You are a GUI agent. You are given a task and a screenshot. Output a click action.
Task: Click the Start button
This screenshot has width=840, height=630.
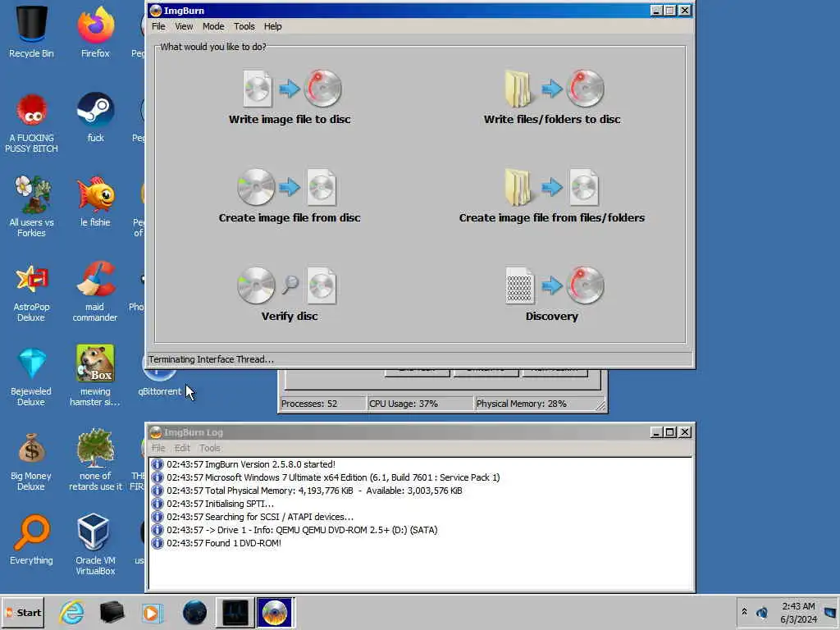(x=23, y=612)
